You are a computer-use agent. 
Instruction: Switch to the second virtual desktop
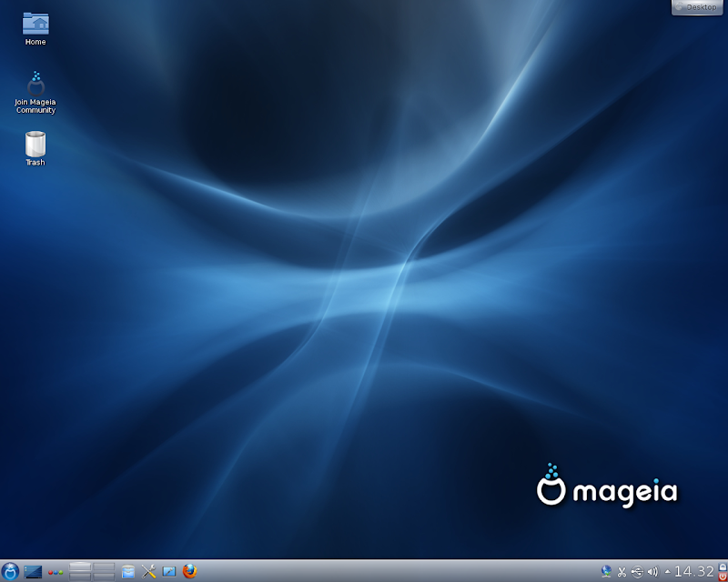(104, 567)
